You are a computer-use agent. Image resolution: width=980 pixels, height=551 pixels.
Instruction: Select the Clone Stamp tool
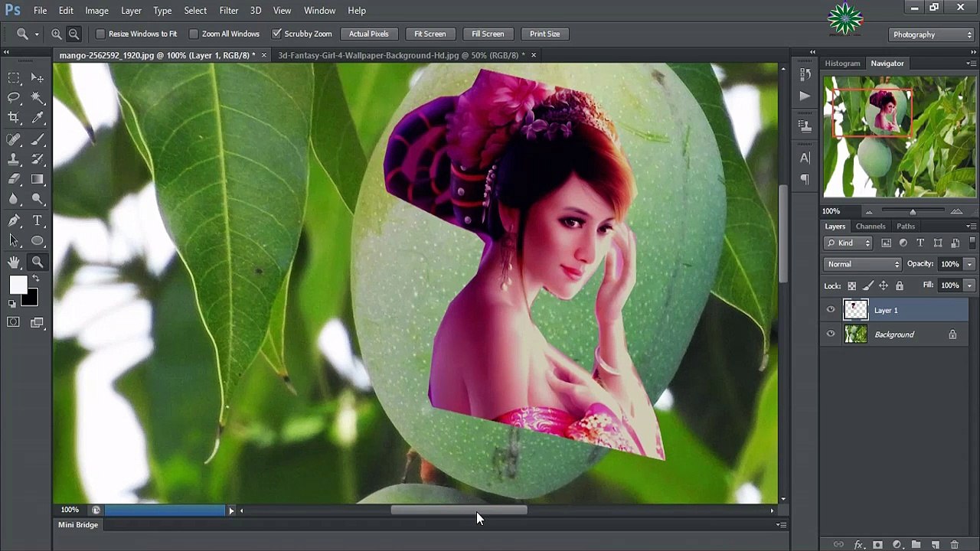(14, 160)
